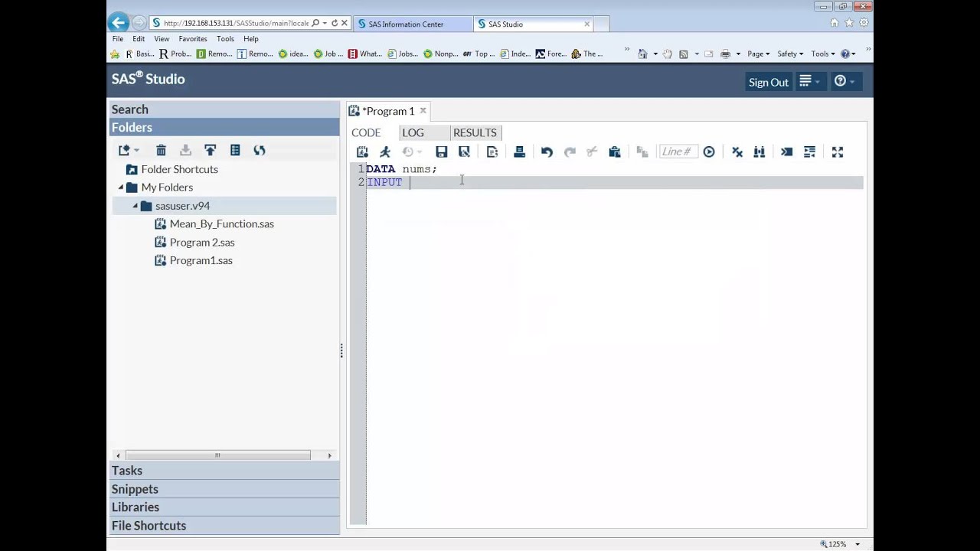Maximize the code editor view icon

[x=838, y=152]
